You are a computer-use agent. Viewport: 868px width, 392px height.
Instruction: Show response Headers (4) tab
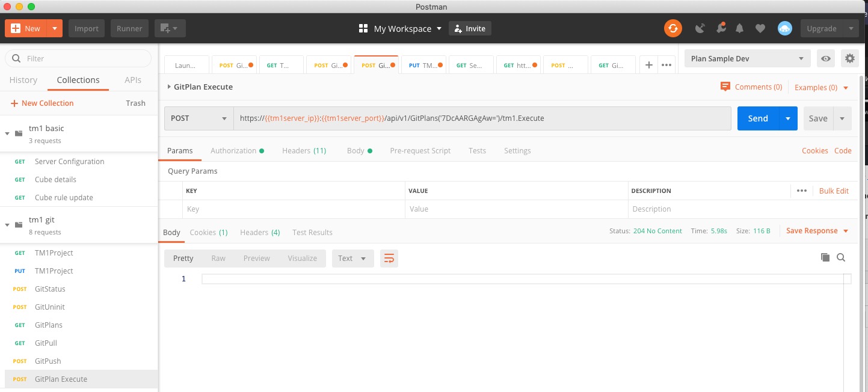pyautogui.click(x=260, y=232)
